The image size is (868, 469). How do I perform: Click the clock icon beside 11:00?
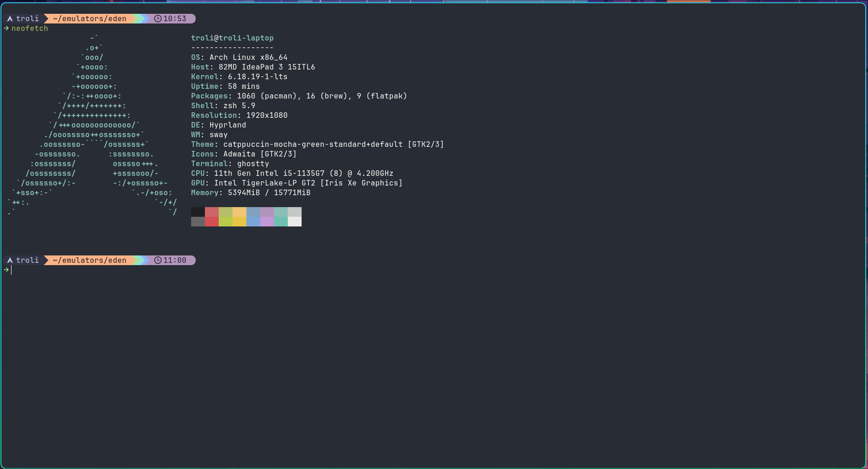[x=158, y=261]
